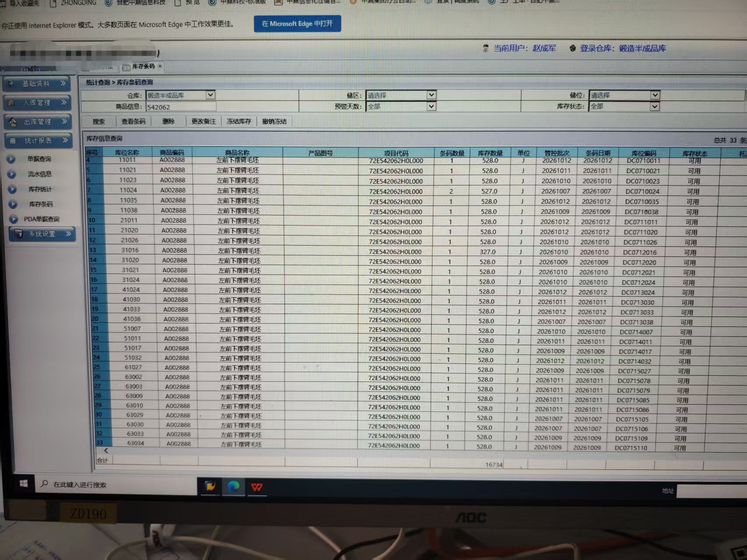Open the 仓库 dropdown
Viewport: 747px width, 560px height.
pos(210,95)
